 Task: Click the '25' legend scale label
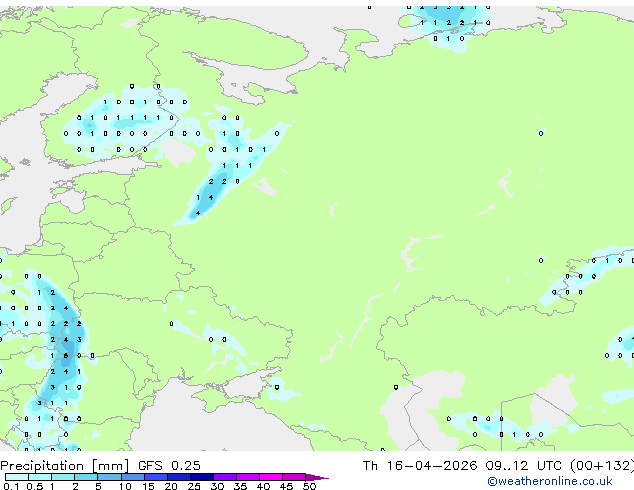[194, 486]
